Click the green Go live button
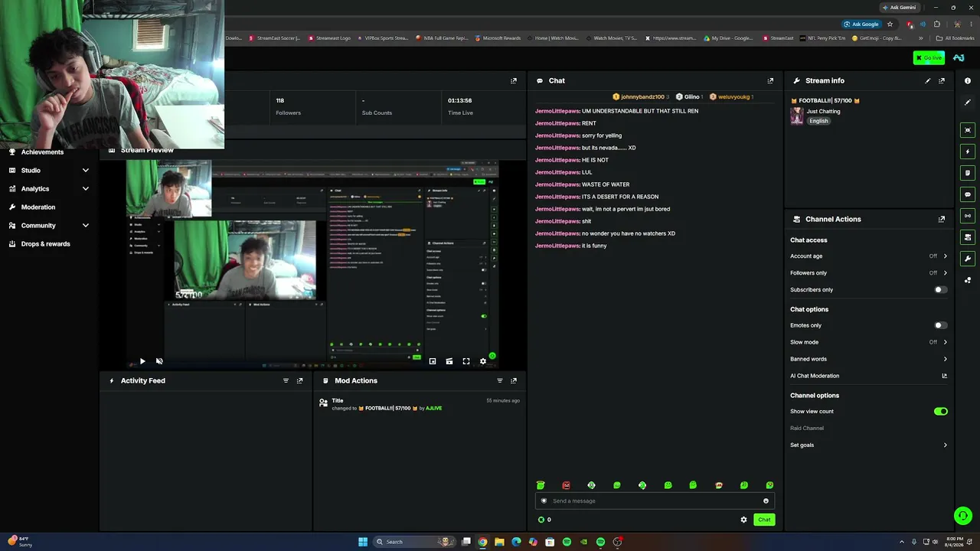 click(929, 58)
